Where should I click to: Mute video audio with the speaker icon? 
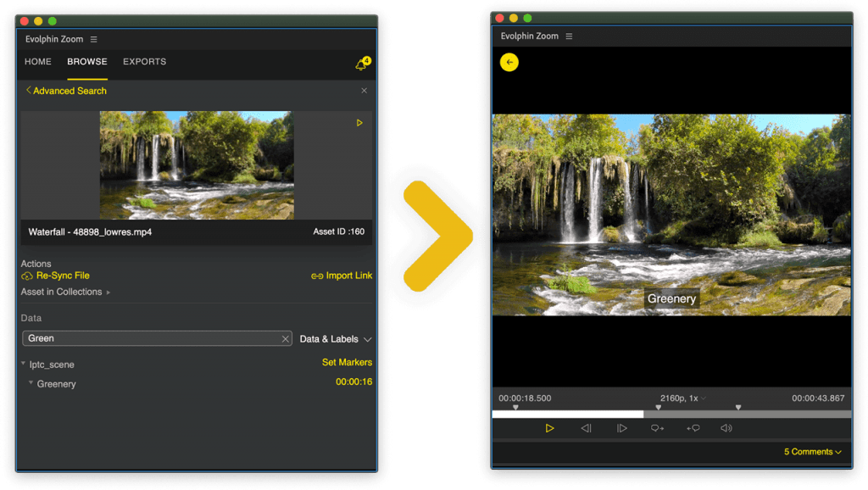(726, 428)
